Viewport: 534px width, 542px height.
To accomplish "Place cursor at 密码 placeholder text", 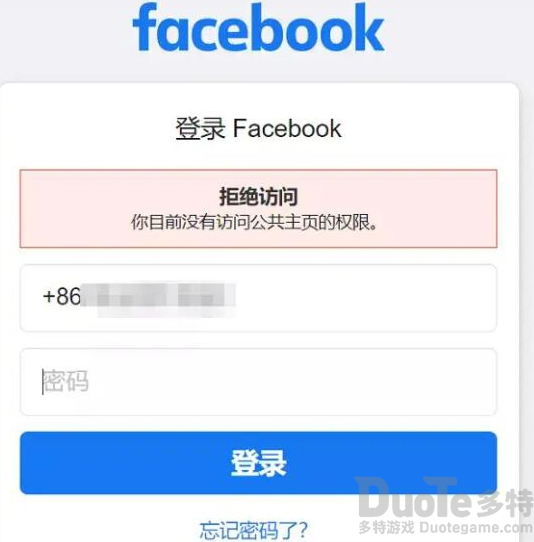I will pos(66,381).
